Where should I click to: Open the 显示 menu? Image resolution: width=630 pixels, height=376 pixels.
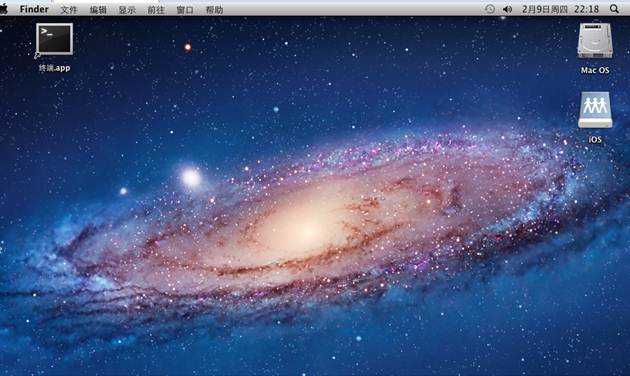(127, 10)
